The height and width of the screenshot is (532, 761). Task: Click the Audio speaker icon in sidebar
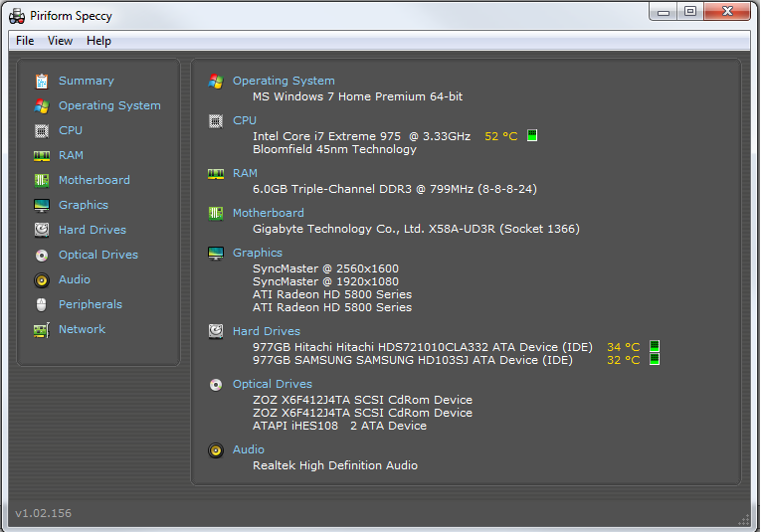coord(42,279)
